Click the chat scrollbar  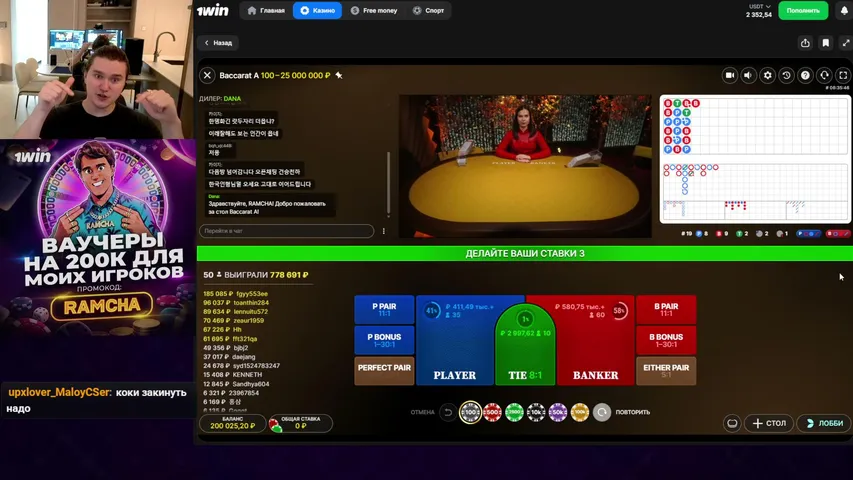388,182
